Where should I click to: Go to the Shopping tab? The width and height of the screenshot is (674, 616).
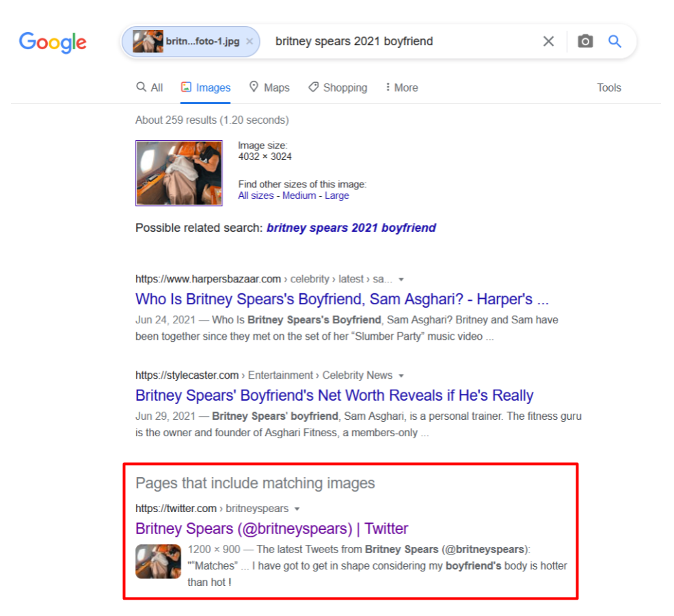click(x=338, y=88)
